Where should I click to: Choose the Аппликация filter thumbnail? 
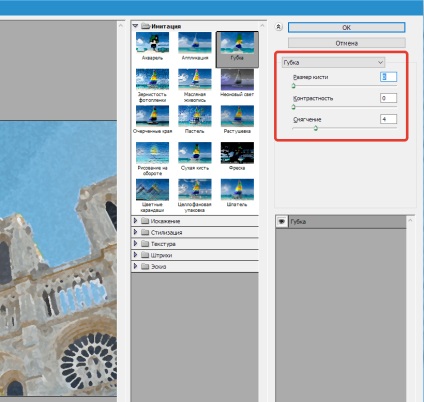[195, 43]
